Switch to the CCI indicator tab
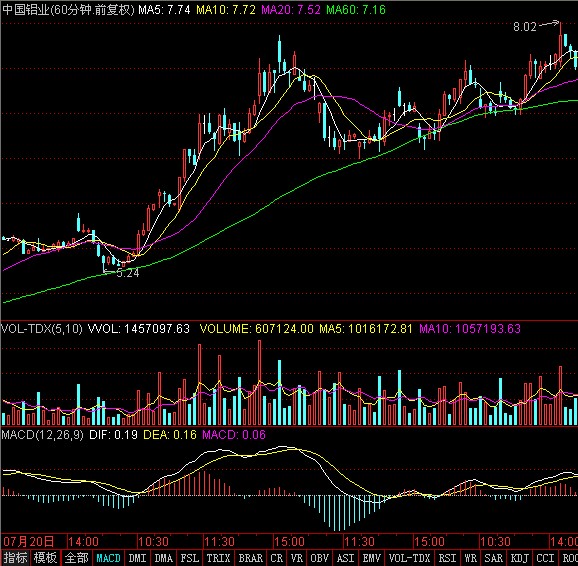 tap(545, 558)
